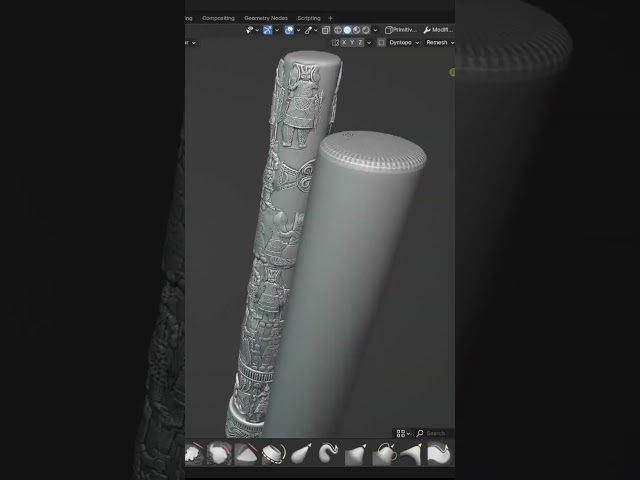Screen dimensions: 640x480
Task: Expand the selectability and visibility dropdown arrow
Action: pyautogui.click(x=257, y=30)
